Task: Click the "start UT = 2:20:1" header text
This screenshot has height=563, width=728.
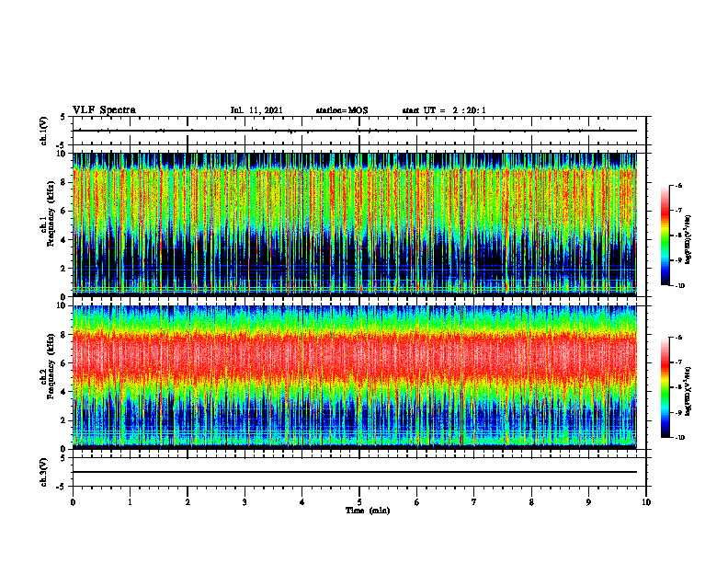Action: (444, 110)
